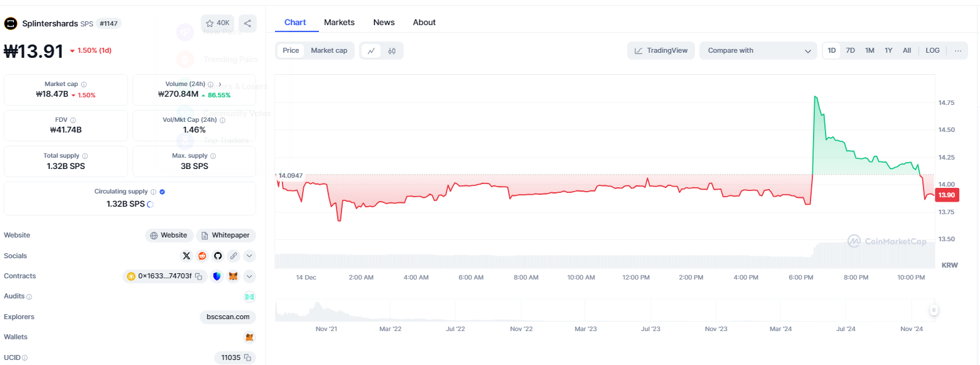Viewport: 980px width, 365px height.
Task: Show info tooltip for Market cap
Action: pyautogui.click(x=83, y=84)
